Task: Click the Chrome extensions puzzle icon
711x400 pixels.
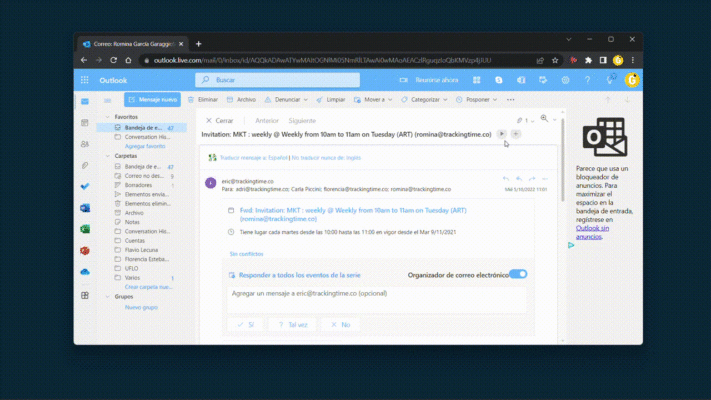Action: click(x=588, y=60)
